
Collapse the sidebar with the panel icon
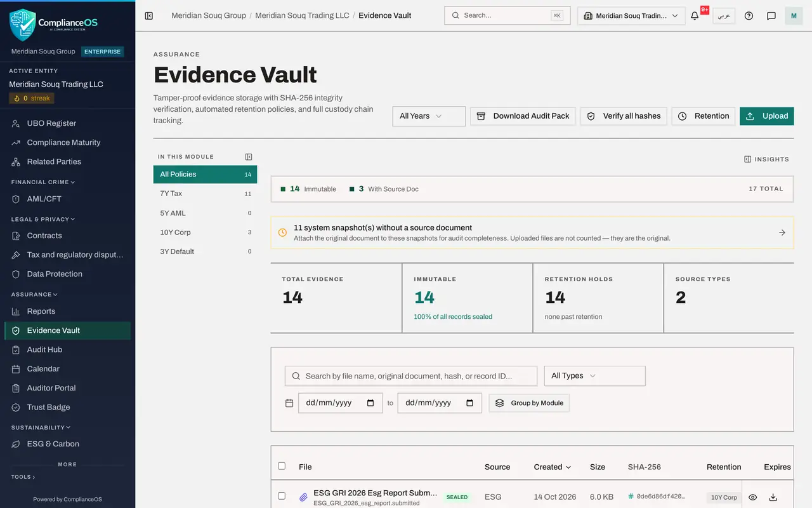coord(149,15)
